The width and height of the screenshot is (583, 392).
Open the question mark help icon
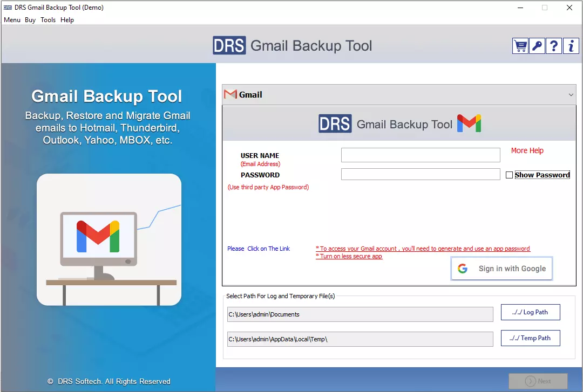point(554,46)
